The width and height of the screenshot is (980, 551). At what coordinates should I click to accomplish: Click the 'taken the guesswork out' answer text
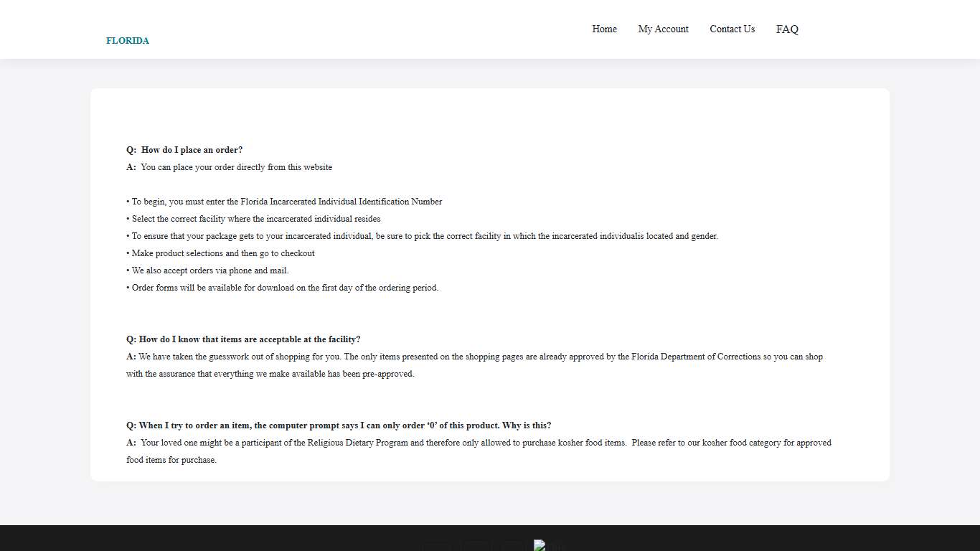[473, 357]
